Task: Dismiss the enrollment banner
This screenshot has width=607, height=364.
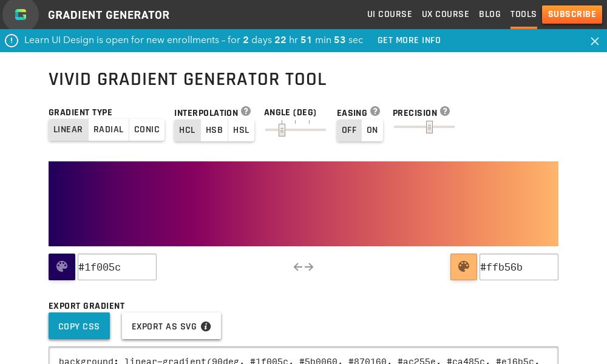Action: (x=595, y=41)
